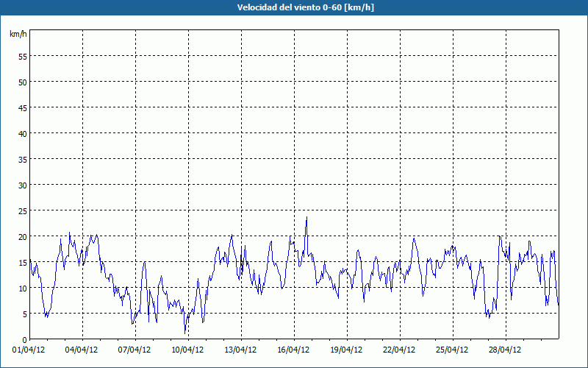Click the date label 16/04/12

pyautogui.click(x=293, y=350)
